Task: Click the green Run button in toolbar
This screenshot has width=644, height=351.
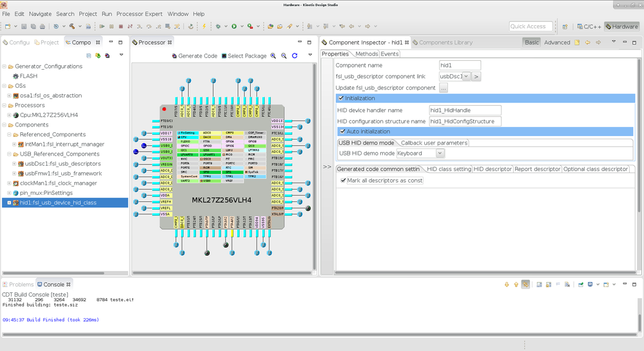Action: tap(234, 26)
